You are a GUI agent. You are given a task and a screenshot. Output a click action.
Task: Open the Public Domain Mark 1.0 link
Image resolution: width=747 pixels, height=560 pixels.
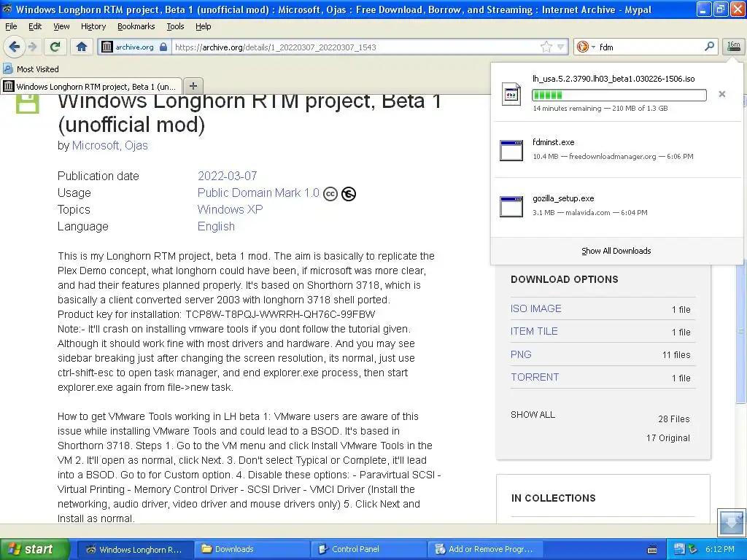(x=258, y=192)
